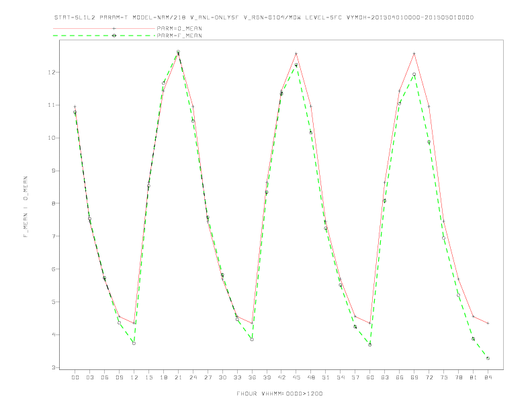Click x-axis tick label 42
532x411 pixels.
pyautogui.click(x=281, y=377)
